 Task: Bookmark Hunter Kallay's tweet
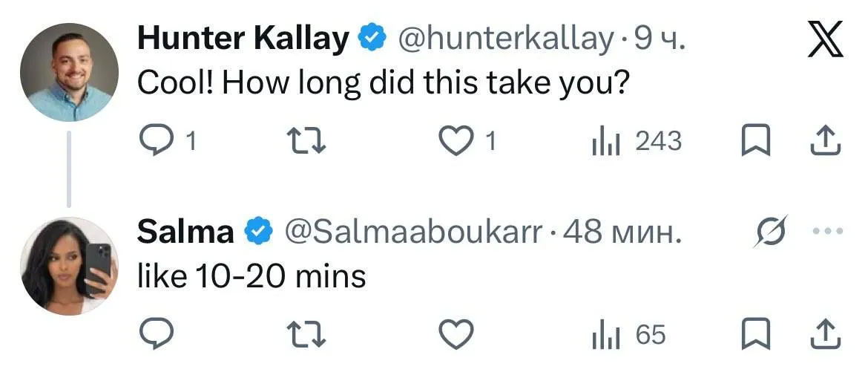755,140
